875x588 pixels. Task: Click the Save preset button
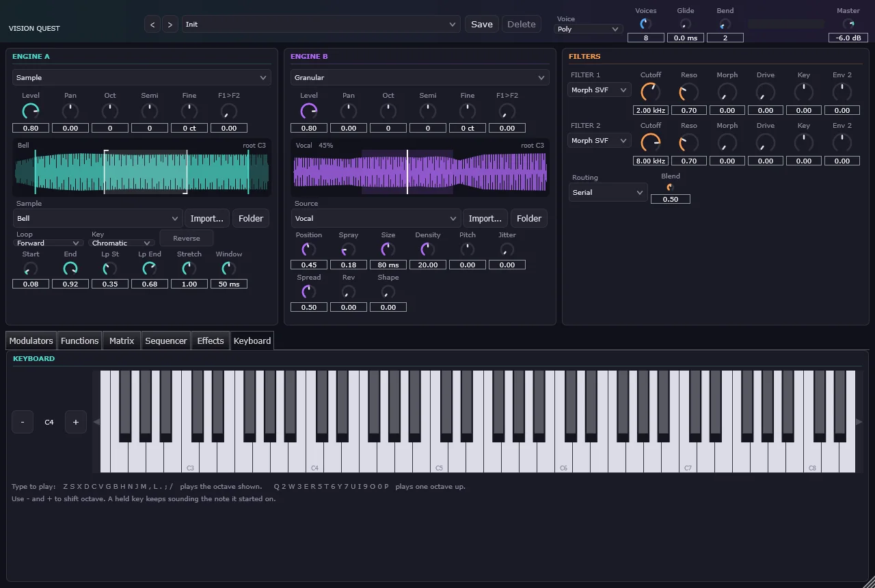(482, 24)
